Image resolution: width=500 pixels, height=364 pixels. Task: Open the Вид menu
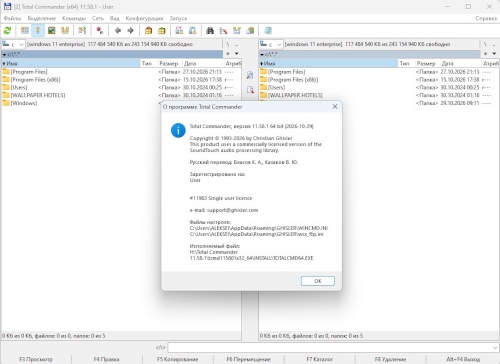tap(115, 18)
